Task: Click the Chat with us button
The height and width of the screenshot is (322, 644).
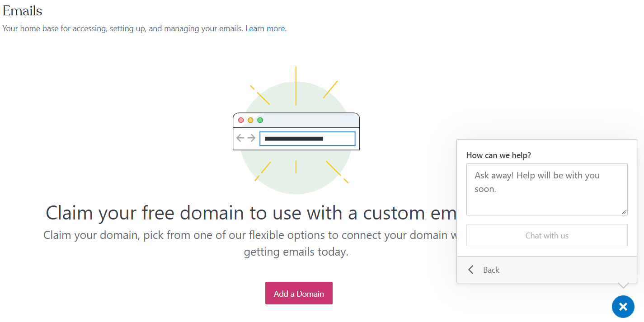Action: (546, 235)
